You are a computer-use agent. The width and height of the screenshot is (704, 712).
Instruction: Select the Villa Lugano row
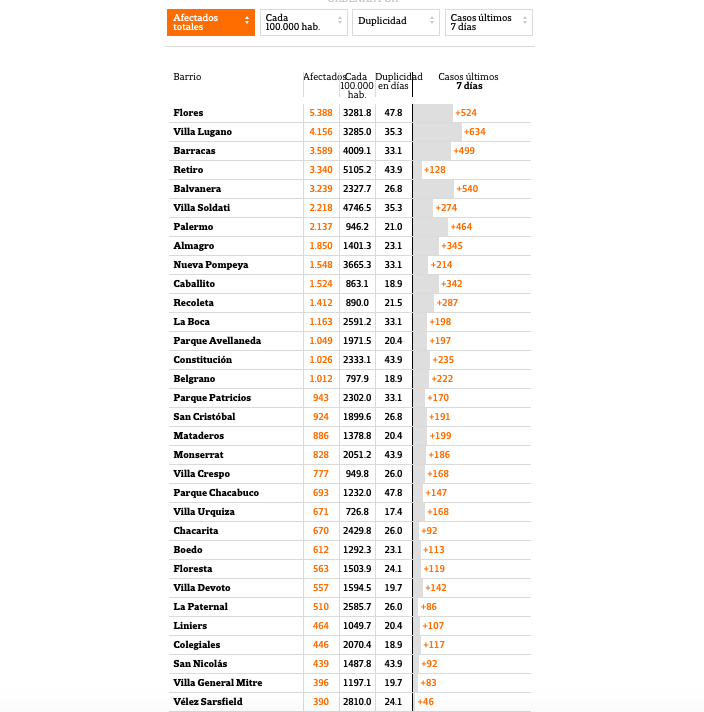pyautogui.click(x=202, y=132)
